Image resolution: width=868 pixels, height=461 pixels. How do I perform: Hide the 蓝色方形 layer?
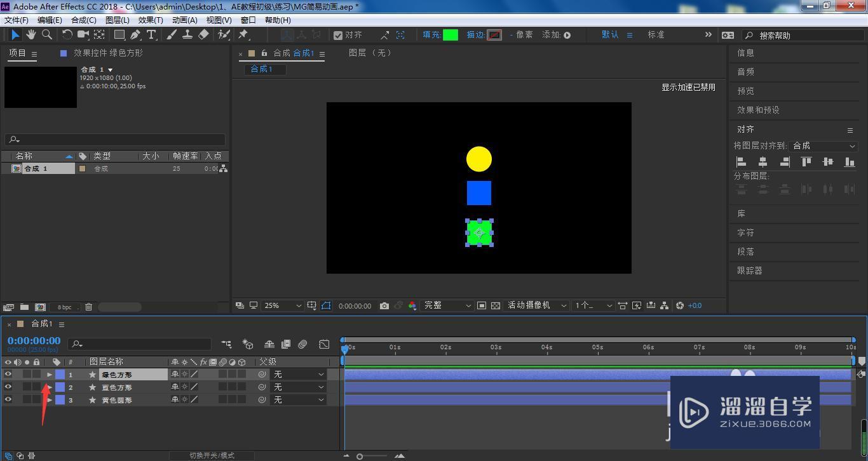[8, 387]
